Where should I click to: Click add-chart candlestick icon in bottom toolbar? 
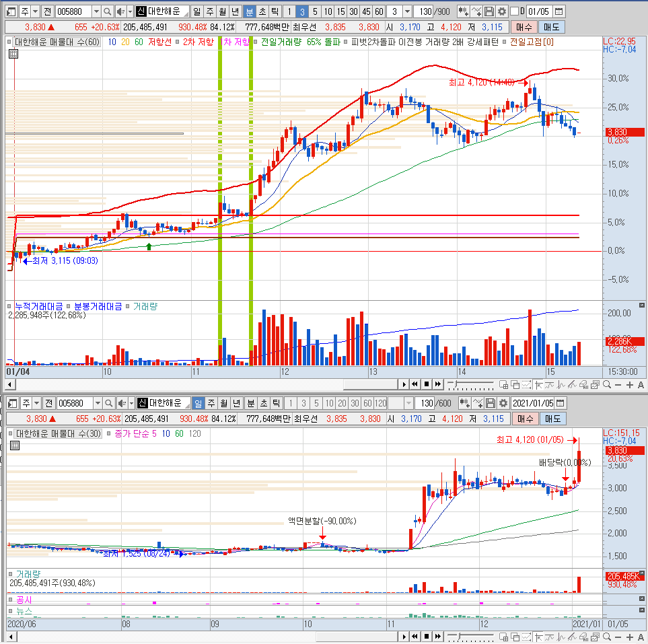tap(464, 403)
